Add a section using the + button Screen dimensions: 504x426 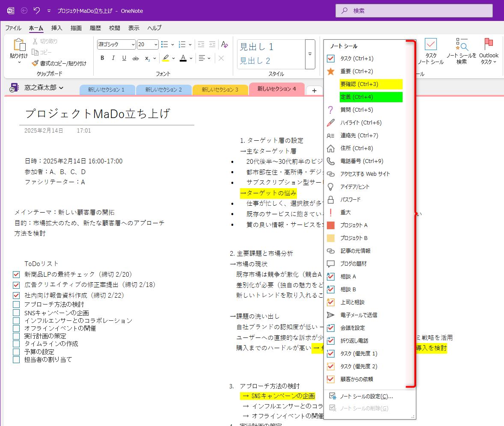pyautogui.click(x=314, y=90)
